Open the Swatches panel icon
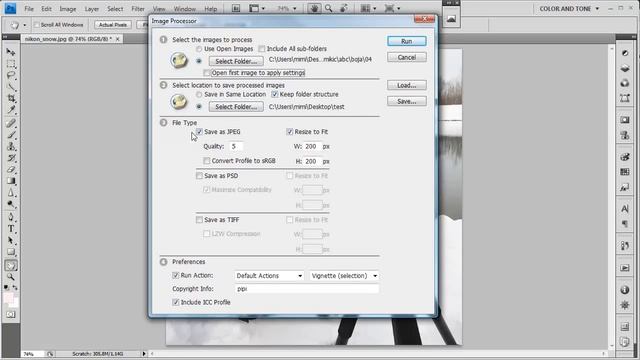Viewport: 640px width, 360px height. (624, 172)
